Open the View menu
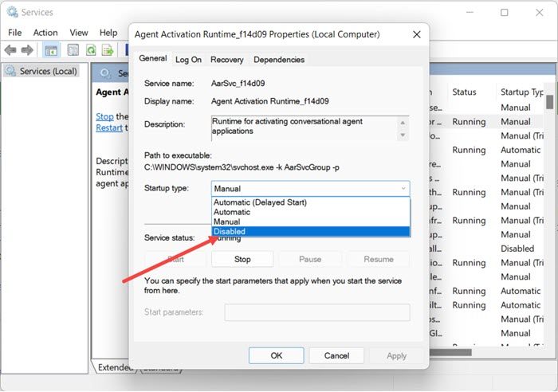Image resolution: width=558 pixels, height=392 pixels. (x=79, y=33)
